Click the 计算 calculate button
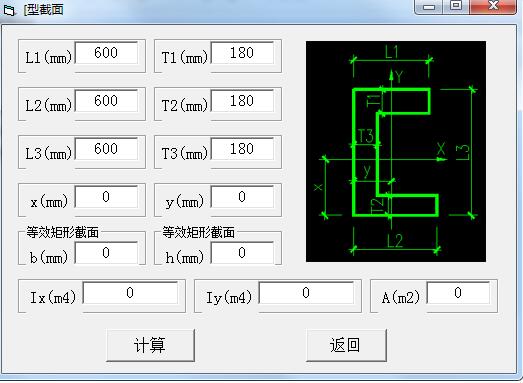This screenshot has height=383, width=523. tap(150, 345)
